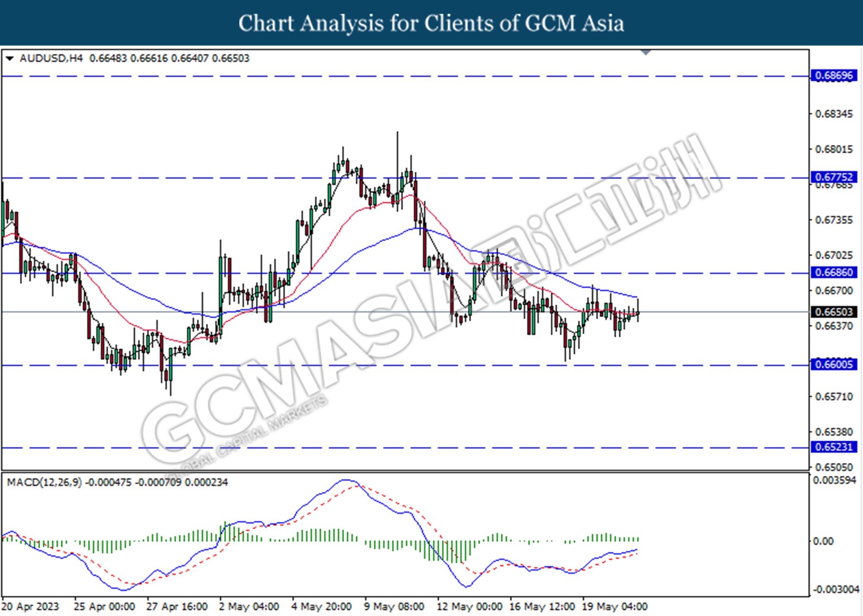
Task: Select the MACD scale value 0.003594
Action: tap(835, 481)
